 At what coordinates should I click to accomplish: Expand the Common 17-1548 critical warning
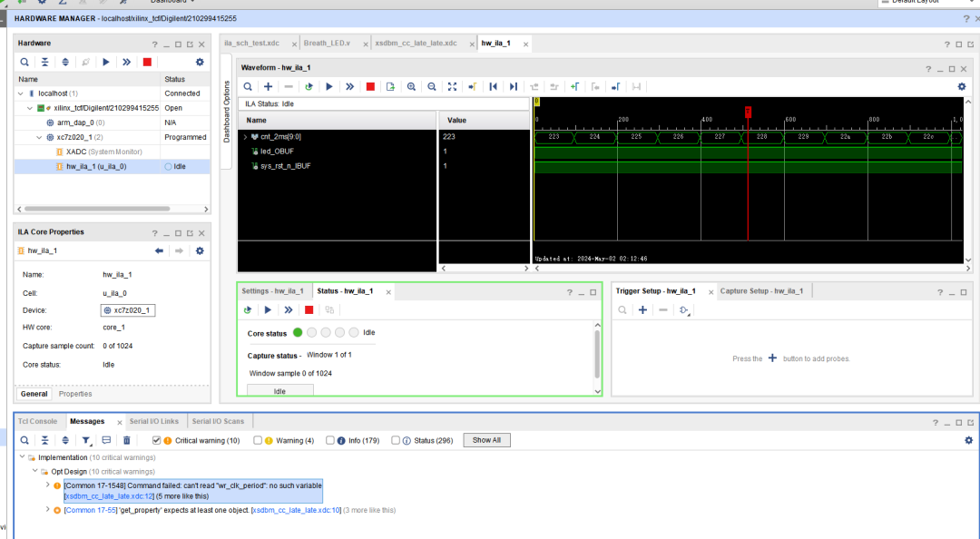[47, 485]
